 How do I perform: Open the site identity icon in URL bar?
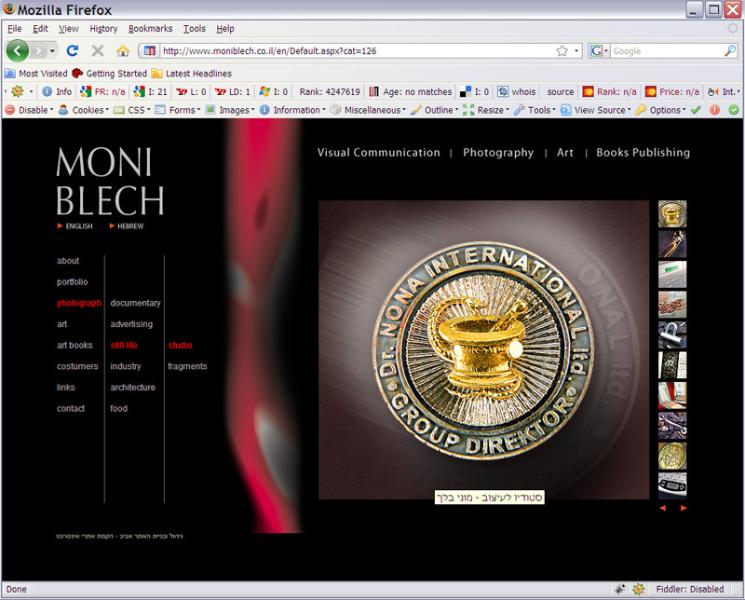point(149,51)
